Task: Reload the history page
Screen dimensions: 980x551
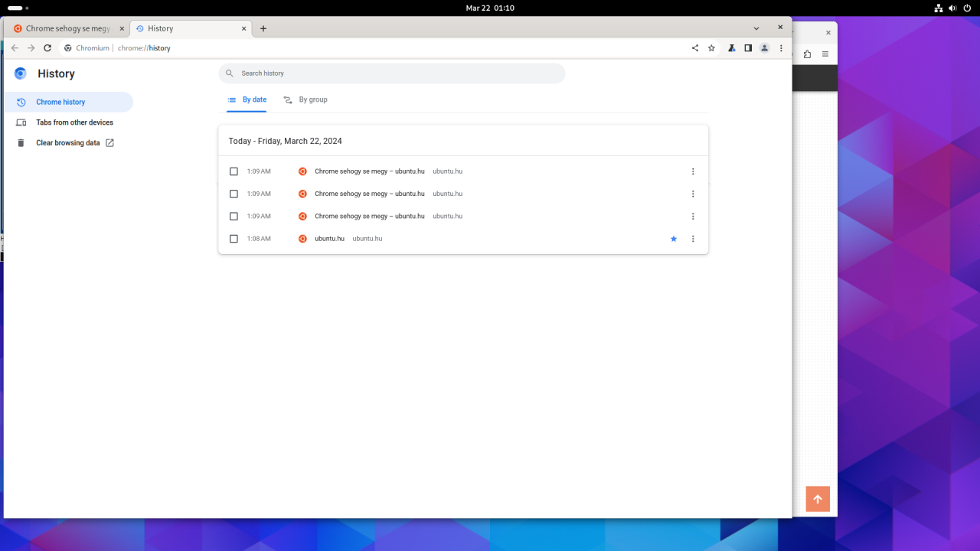Action: [47, 47]
